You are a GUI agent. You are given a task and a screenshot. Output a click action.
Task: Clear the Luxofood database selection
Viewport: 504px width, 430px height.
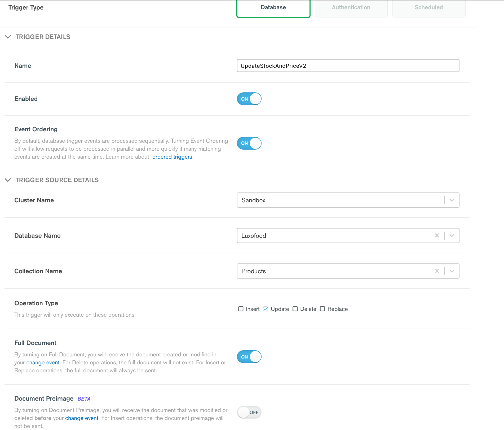pyautogui.click(x=437, y=235)
